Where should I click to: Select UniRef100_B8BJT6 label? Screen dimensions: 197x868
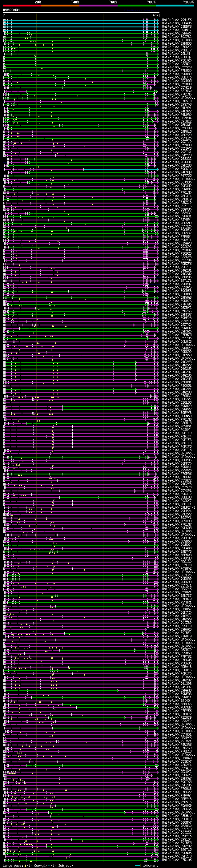tap(177, 78)
